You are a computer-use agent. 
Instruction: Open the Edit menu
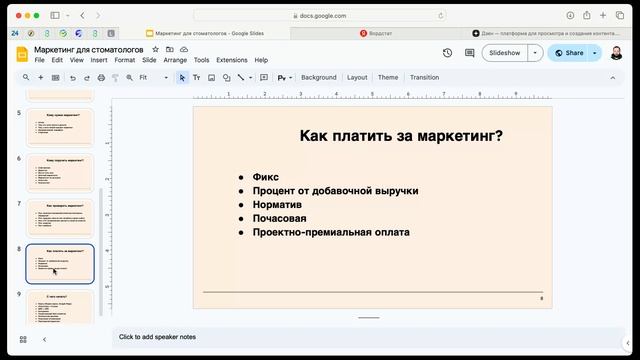(57, 60)
